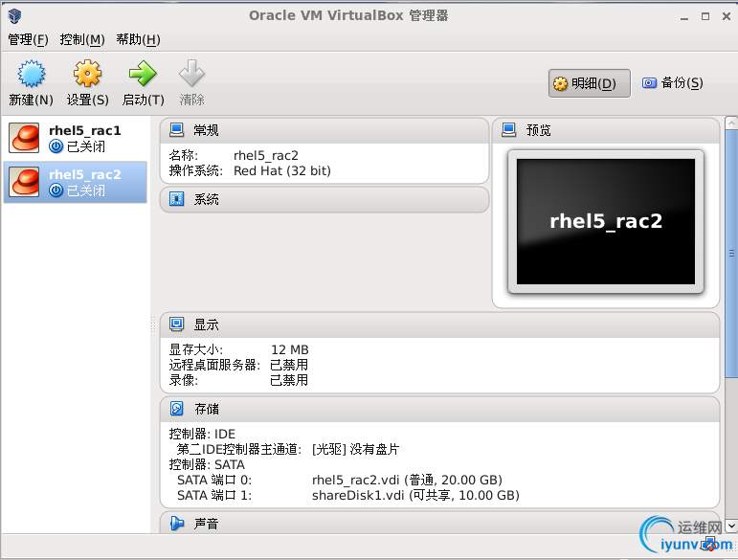This screenshot has width=738, height=560.
Task: Close the VirtualBox manager window
Action: click(x=727, y=16)
